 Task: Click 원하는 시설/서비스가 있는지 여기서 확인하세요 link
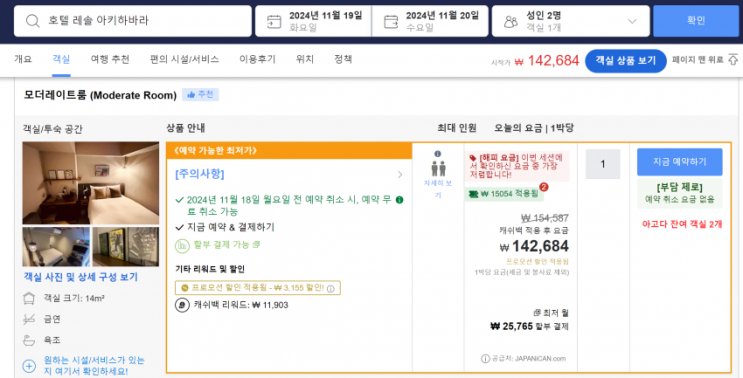(94, 366)
